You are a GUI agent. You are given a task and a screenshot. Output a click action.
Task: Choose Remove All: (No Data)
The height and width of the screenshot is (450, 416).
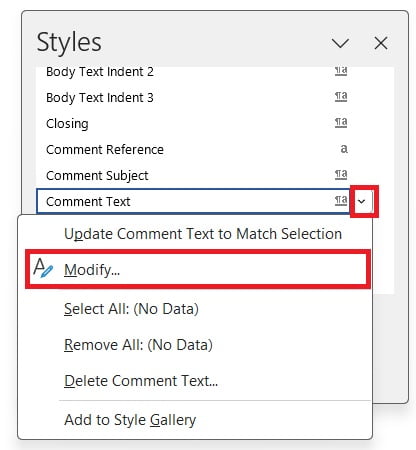[x=138, y=345]
